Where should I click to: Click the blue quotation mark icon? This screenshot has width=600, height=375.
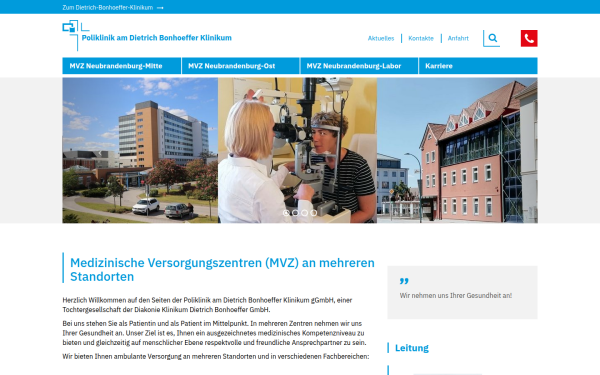(x=404, y=281)
